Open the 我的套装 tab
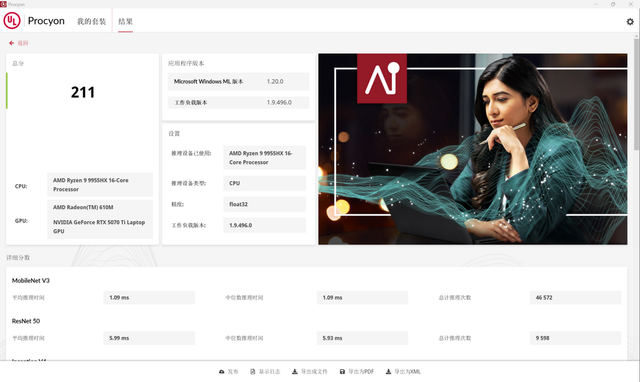640x382 pixels. click(91, 21)
